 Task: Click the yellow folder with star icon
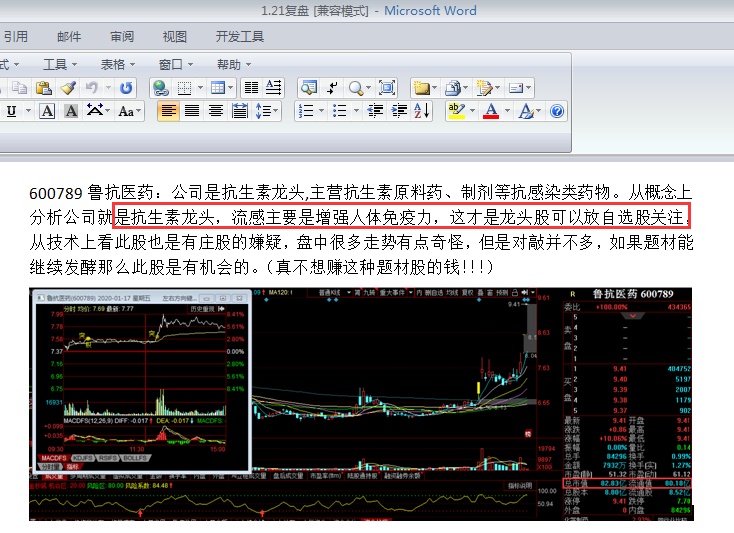tap(421, 88)
